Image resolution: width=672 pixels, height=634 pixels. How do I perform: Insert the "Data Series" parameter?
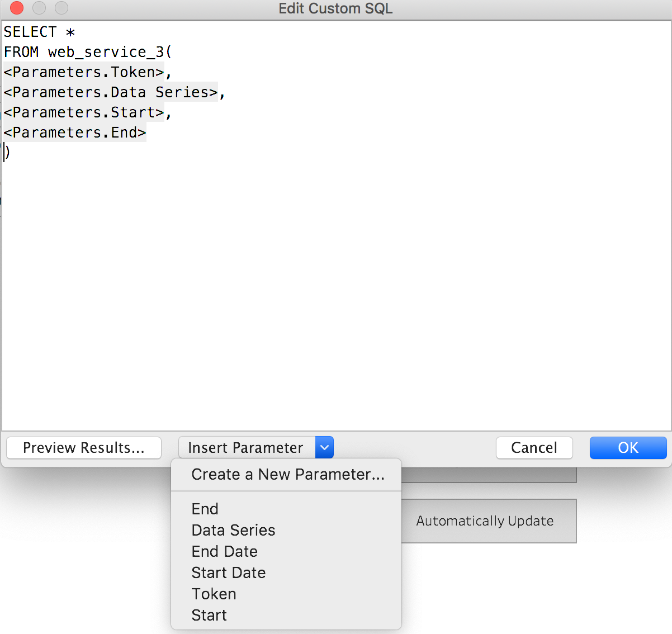(x=233, y=530)
